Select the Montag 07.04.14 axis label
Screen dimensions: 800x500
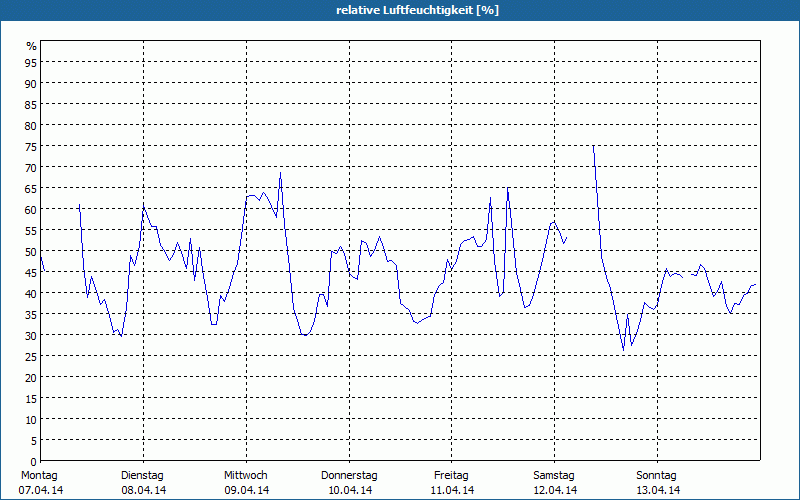41,483
